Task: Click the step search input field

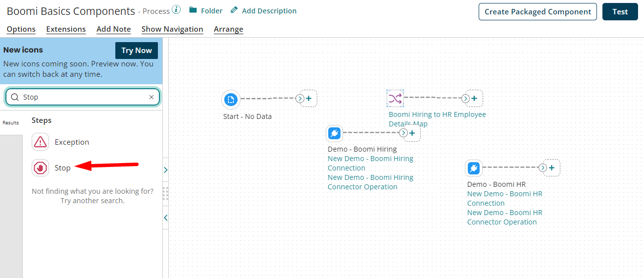Action: coord(84,97)
